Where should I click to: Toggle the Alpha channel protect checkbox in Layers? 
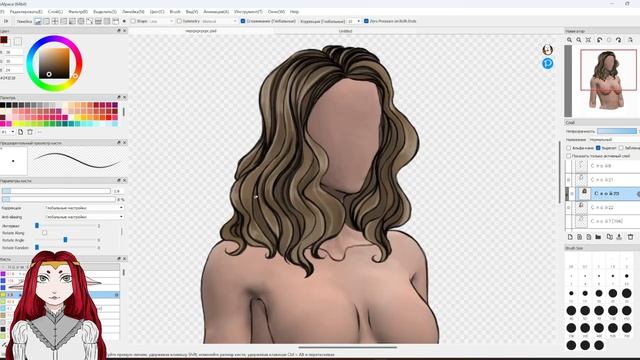click(x=569, y=148)
